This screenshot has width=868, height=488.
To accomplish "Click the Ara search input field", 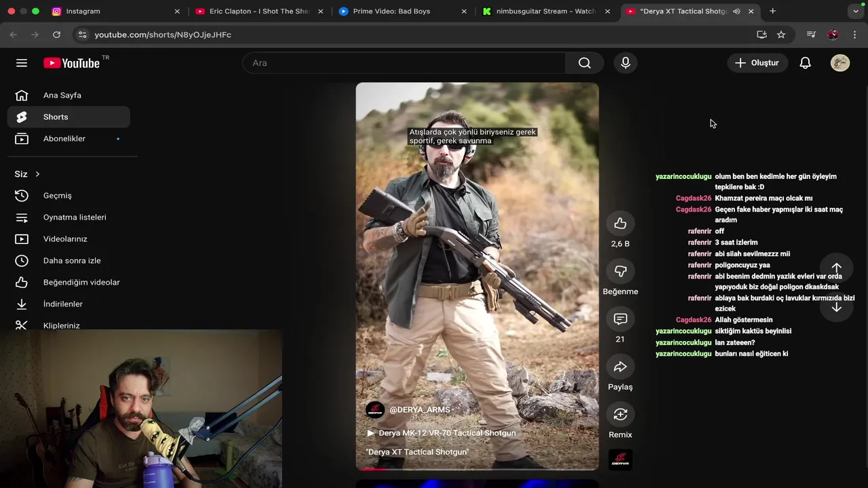I will click(x=404, y=63).
